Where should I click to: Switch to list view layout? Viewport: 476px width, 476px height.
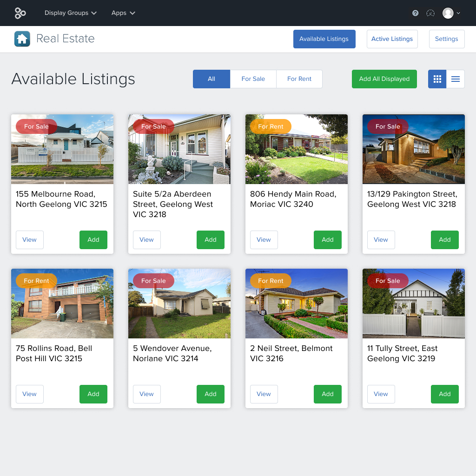(x=455, y=79)
